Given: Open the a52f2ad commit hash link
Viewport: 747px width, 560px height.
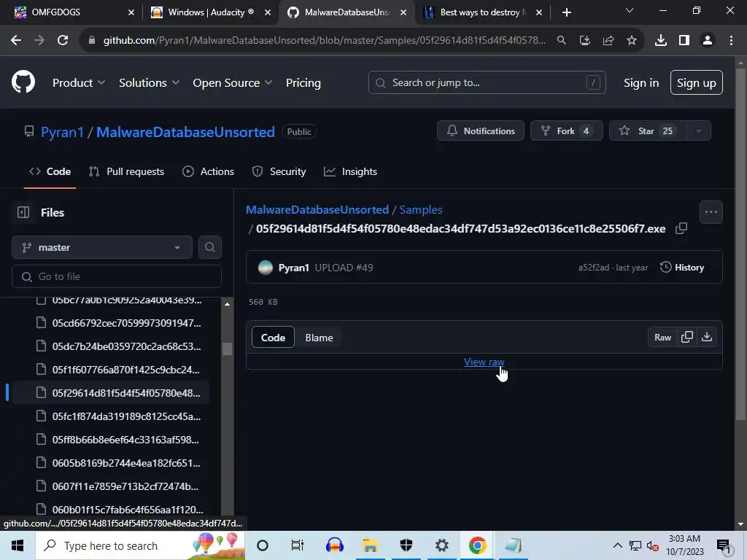Looking at the screenshot, I should [594, 268].
